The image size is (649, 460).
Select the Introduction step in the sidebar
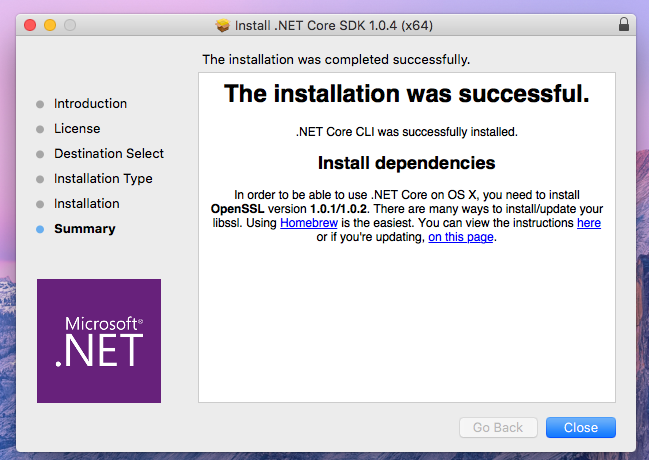click(x=90, y=104)
